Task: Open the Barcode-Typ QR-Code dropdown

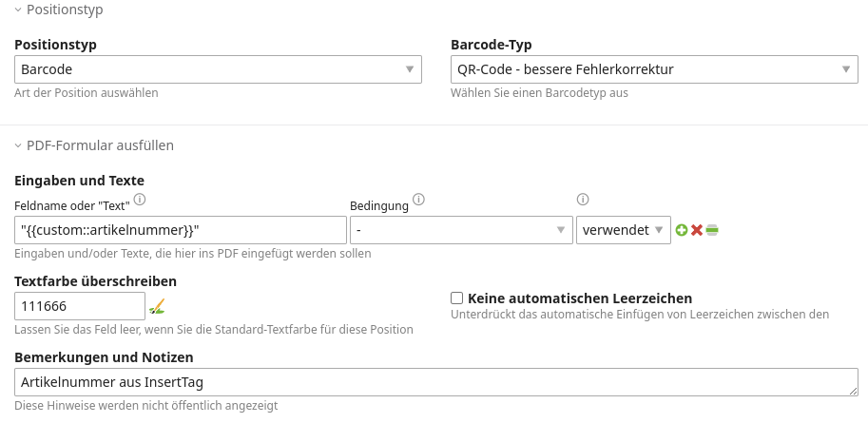Action: coord(654,69)
